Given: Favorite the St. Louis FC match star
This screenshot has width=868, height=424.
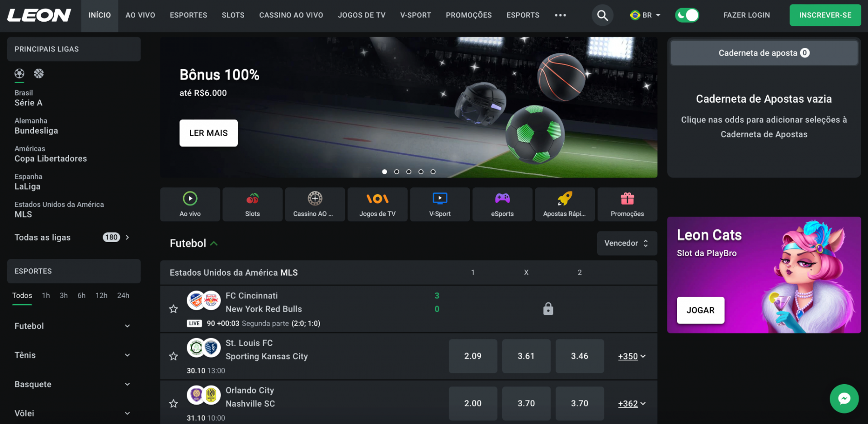Looking at the screenshot, I should [173, 357].
